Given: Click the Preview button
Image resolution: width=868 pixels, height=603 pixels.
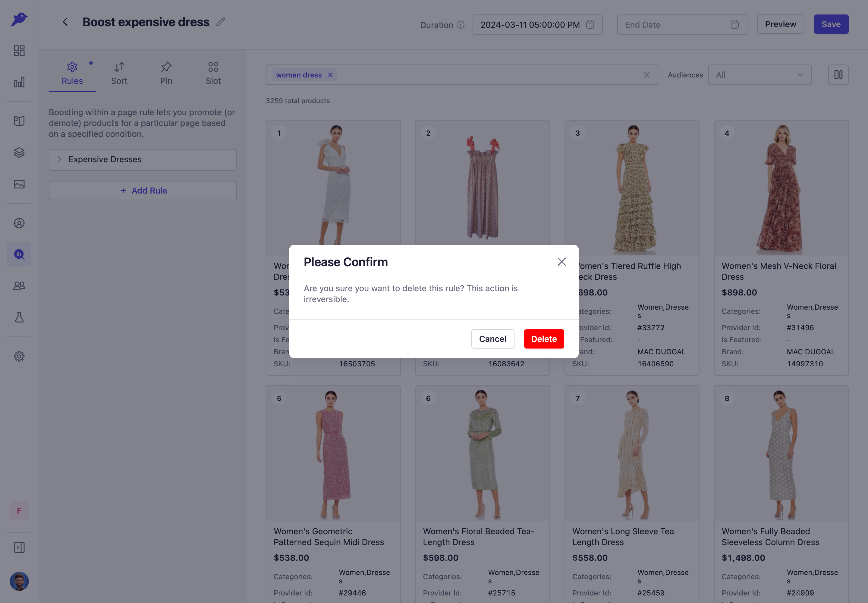Looking at the screenshot, I should coord(780,24).
